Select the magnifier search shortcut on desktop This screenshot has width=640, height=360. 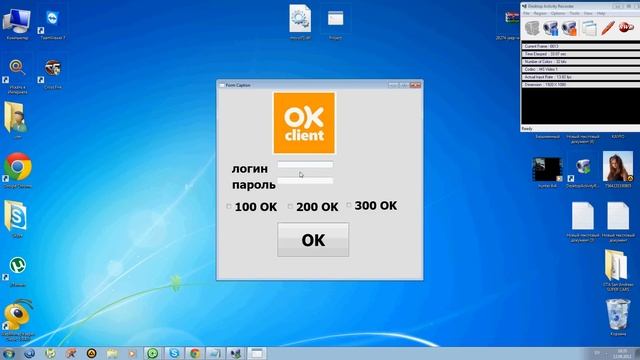pyautogui.click(x=17, y=76)
